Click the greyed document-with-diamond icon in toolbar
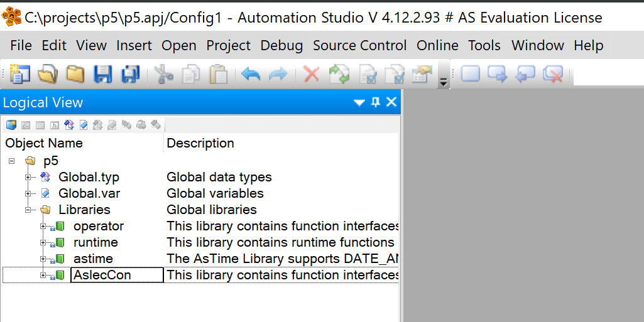This screenshot has width=644, height=322. pyautogui.click(x=112, y=125)
